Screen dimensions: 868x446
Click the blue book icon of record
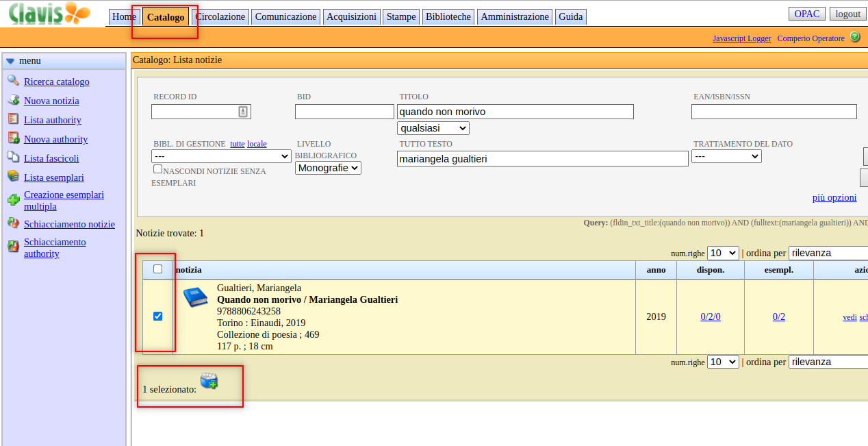pyautogui.click(x=195, y=297)
